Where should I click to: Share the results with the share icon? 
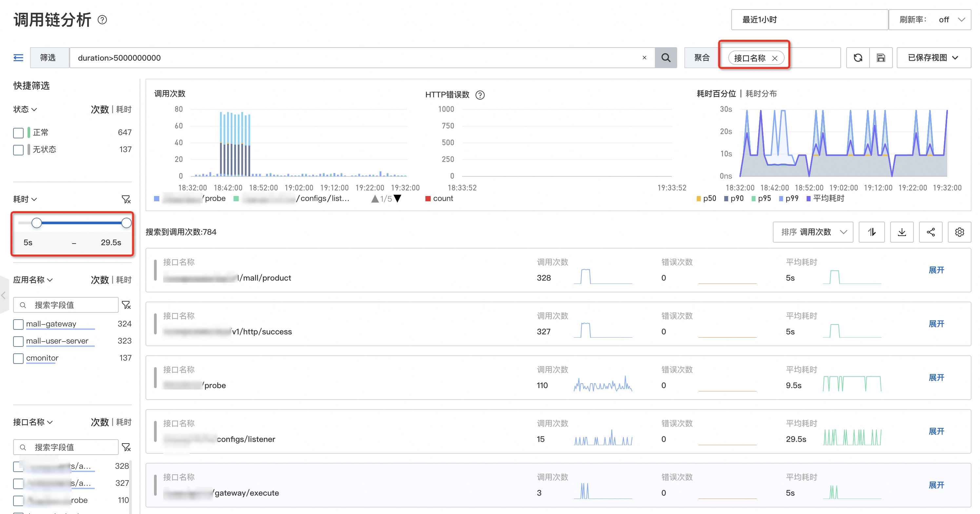coord(931,232)
